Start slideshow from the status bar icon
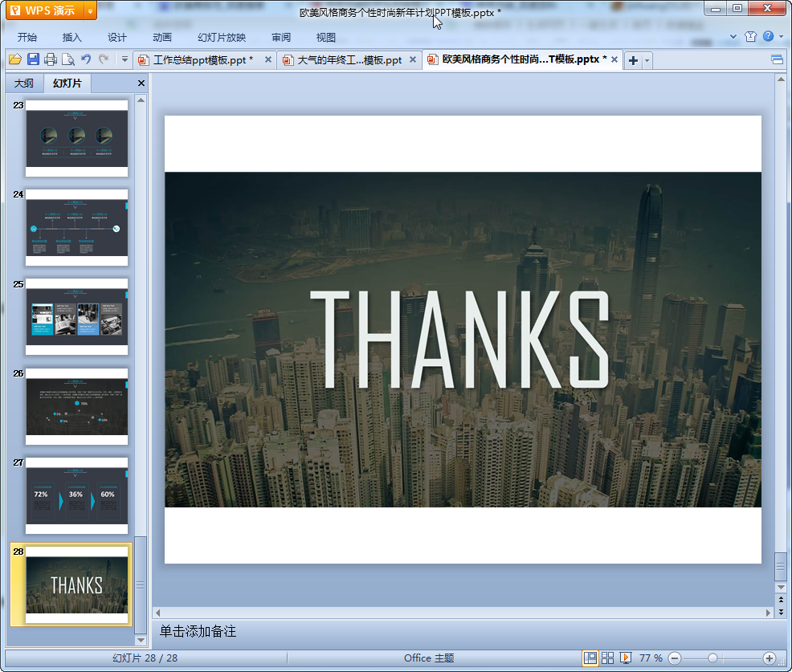The image size is (792, 672). coord(626,658)
